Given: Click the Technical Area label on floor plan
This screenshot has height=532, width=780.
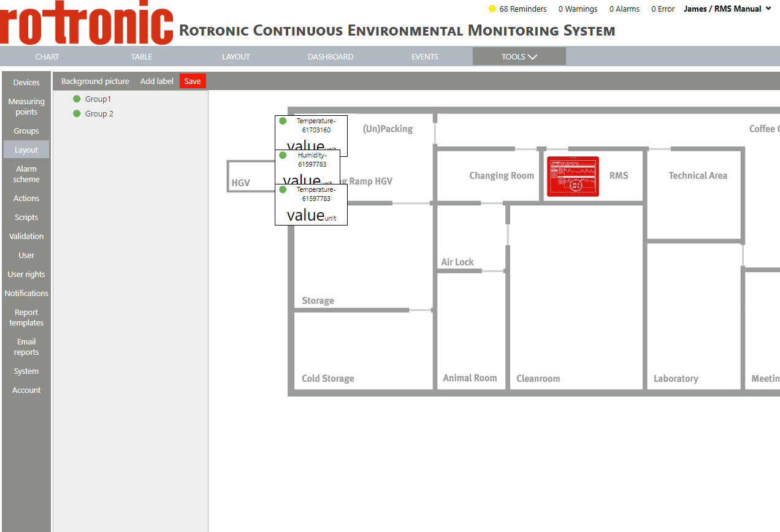Looking at the screenshot, I should [698, 175].
